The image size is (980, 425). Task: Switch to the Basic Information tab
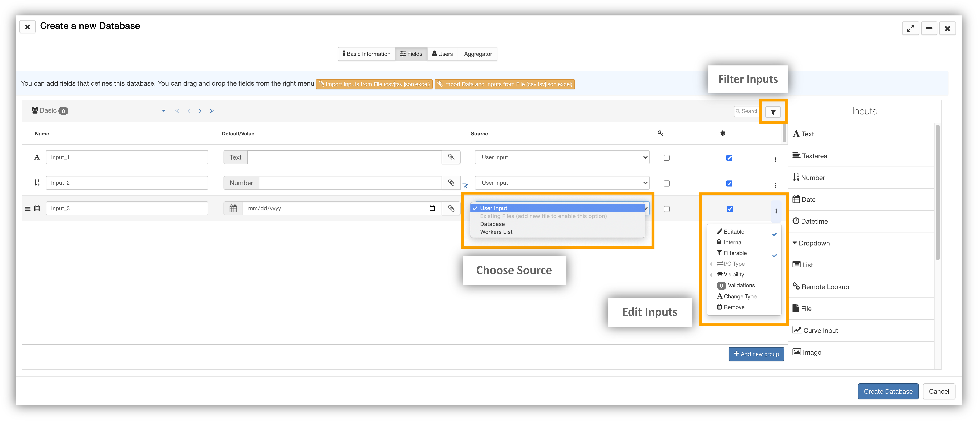point(366,54)
